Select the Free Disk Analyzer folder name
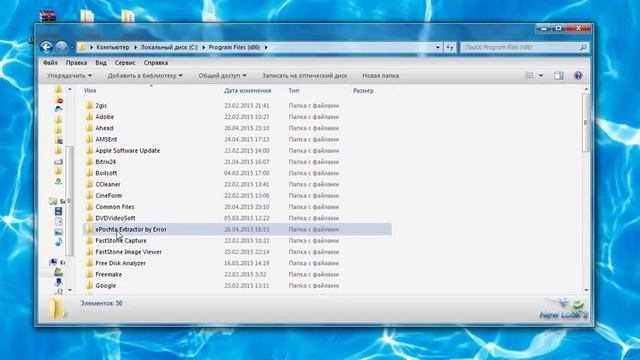640x360 pixels. click(120, 263)
